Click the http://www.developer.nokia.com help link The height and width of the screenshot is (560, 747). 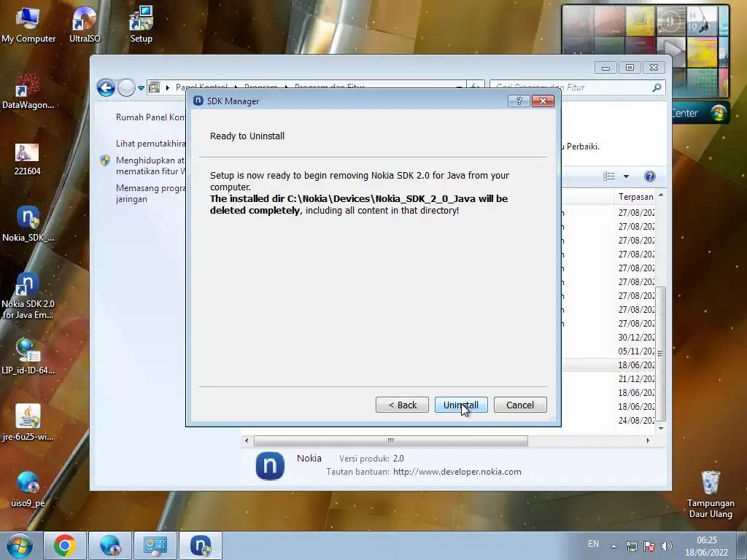(x=457, y=472)
